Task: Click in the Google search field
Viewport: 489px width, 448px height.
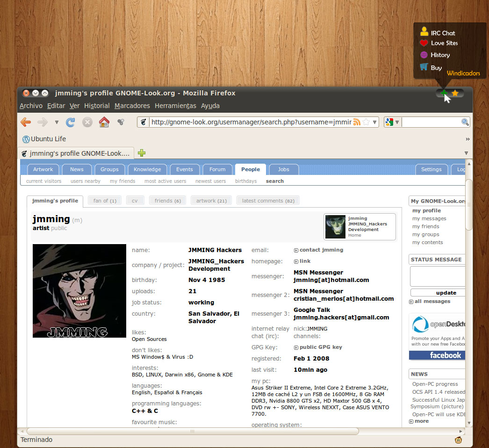Action: point(431,122)
